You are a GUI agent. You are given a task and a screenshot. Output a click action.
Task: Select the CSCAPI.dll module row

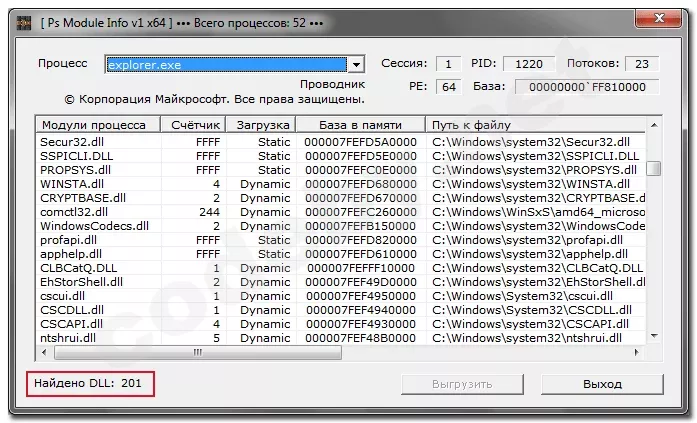[x=341, y=324]
